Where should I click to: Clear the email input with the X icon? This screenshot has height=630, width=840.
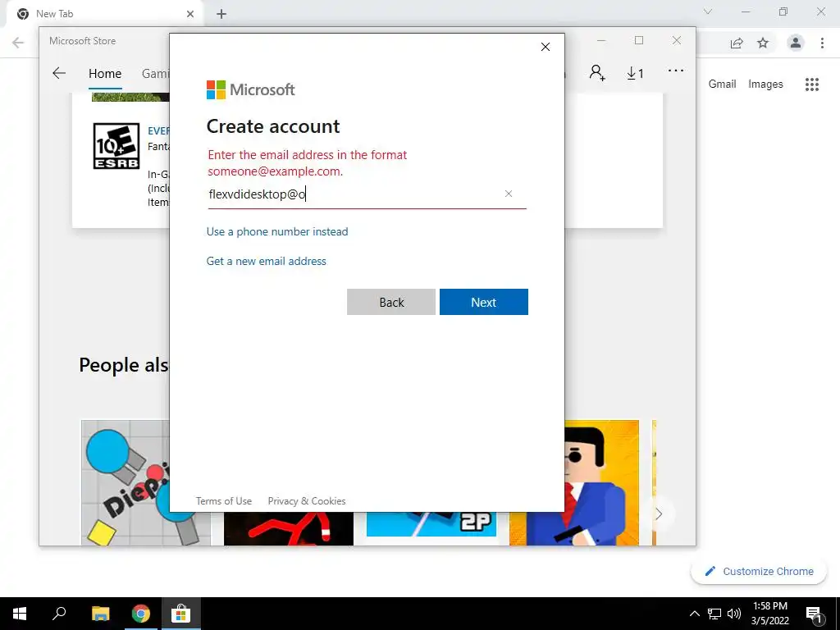coord(509,194)
